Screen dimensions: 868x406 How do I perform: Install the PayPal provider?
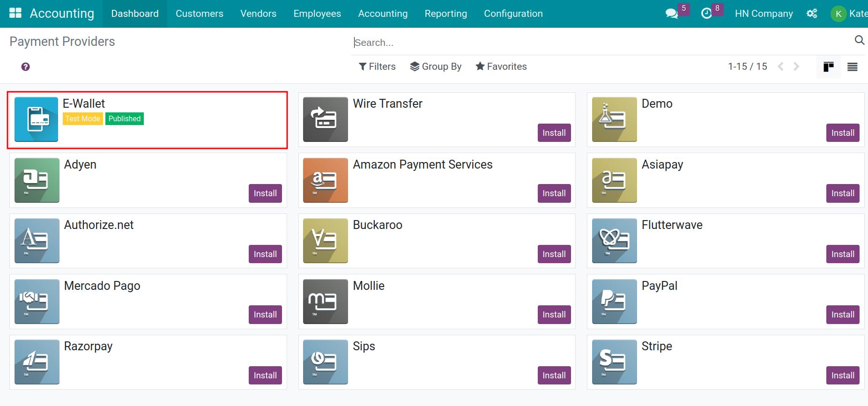pyautogui.click(x=843, y=315)
